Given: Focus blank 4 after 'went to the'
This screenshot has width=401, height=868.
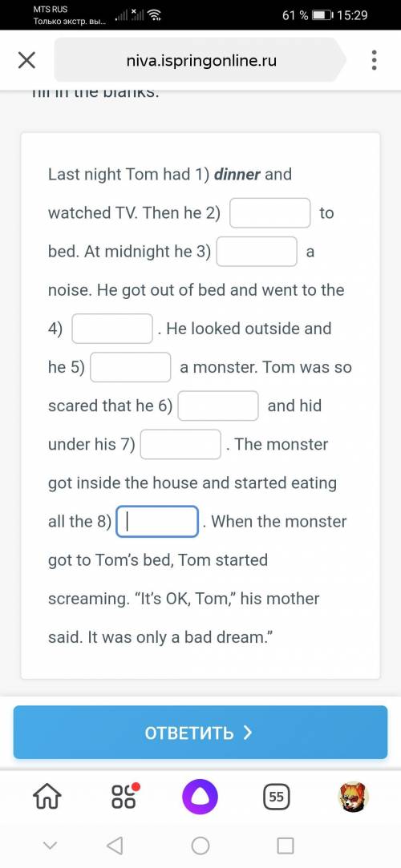Looking at the screenshot, I should [x=112, y=329].
